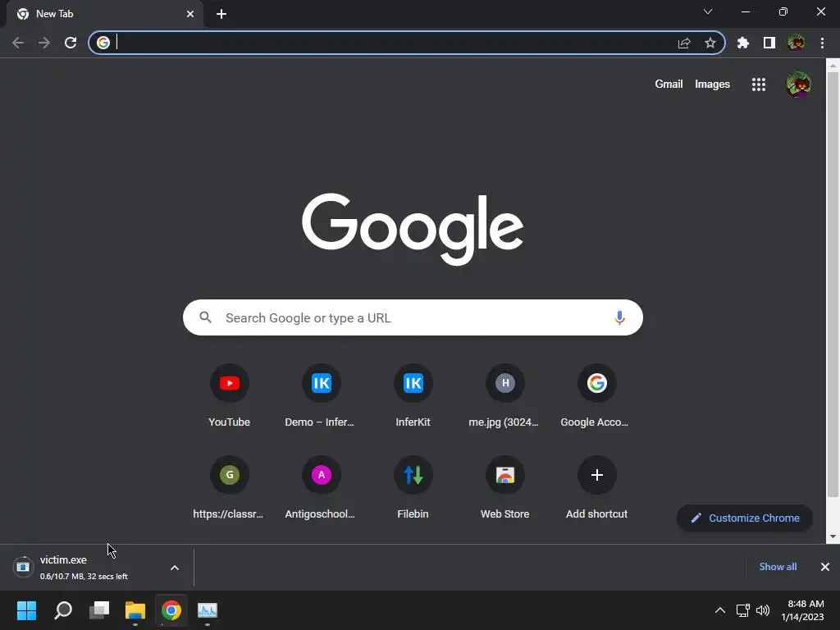The image size is (840, 630).
Task: Expand the hidden system tray icons
Action: [x=720, y=610]
